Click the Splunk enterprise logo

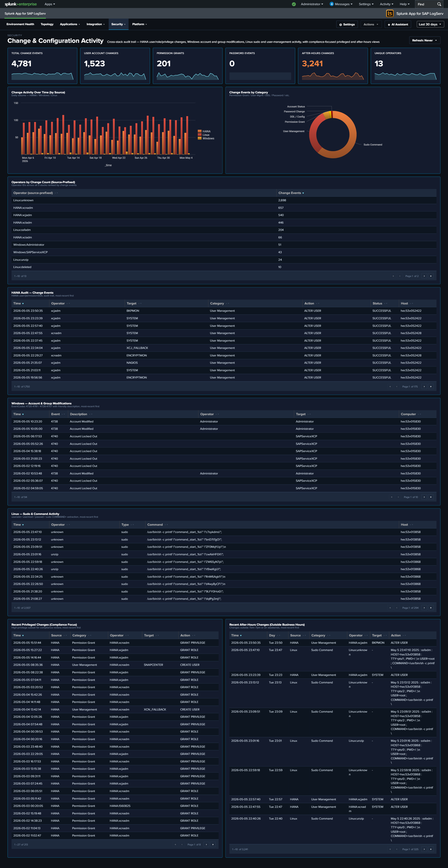pos(20,4)
